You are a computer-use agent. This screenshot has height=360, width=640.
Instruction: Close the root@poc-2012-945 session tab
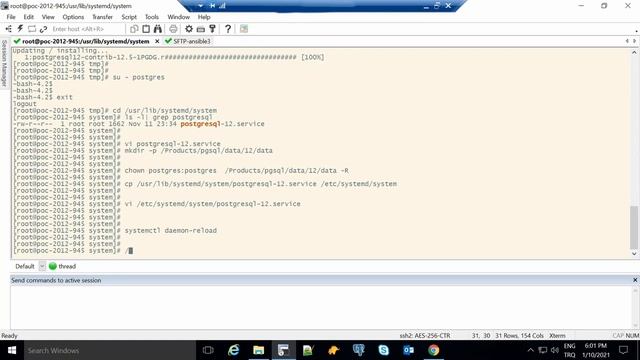[157, 41]
